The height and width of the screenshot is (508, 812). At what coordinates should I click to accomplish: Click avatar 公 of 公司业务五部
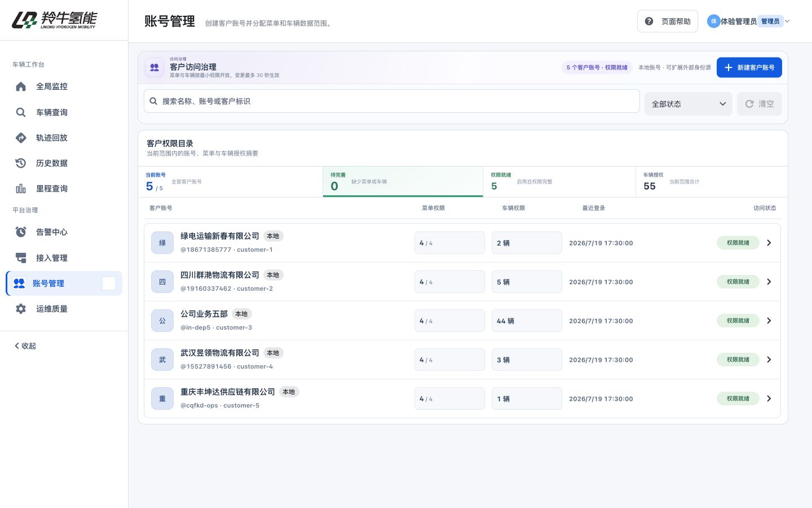point(162,321)
